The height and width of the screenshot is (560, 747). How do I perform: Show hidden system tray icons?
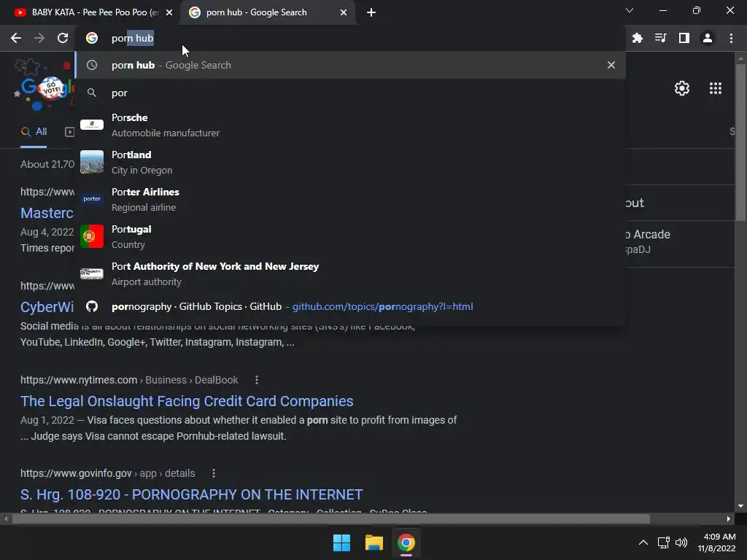coord(643,542)
